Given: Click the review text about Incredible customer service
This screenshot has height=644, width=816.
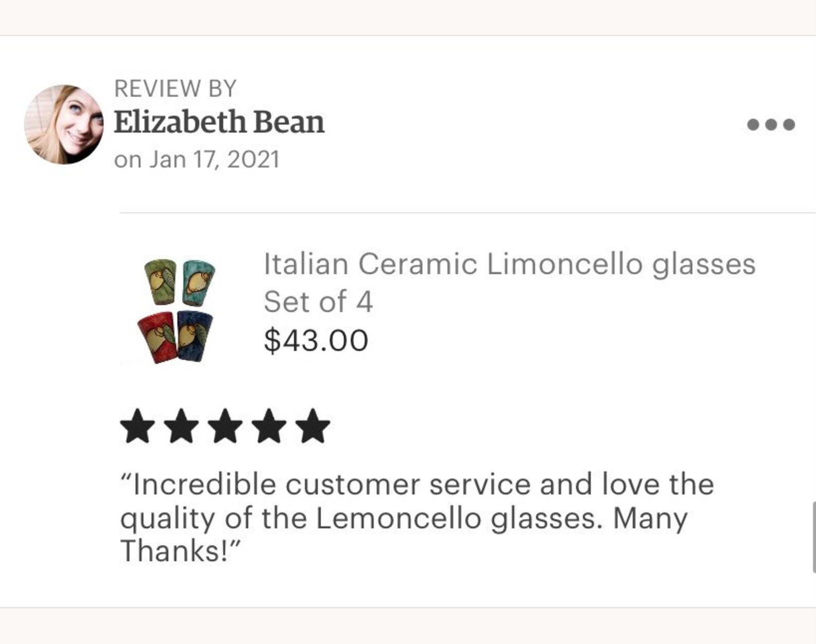Looking at the screenshot, I should pos(417,518).
